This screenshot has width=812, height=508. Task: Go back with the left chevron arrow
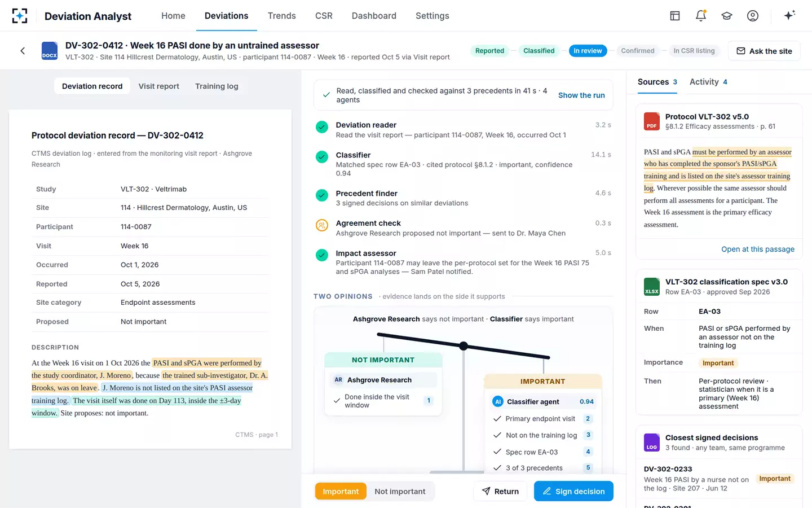click(23, 51)
